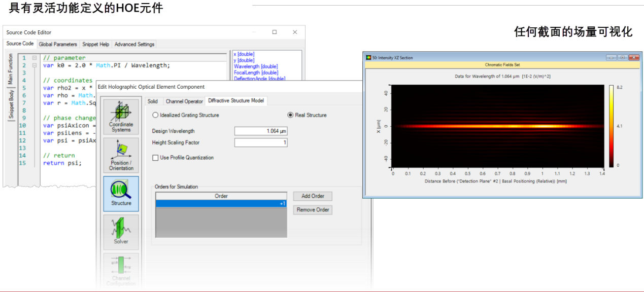Click the Add Order button
Image resolution: width=644 pixels, height=292 pixels.
click(x=313, y=196)
